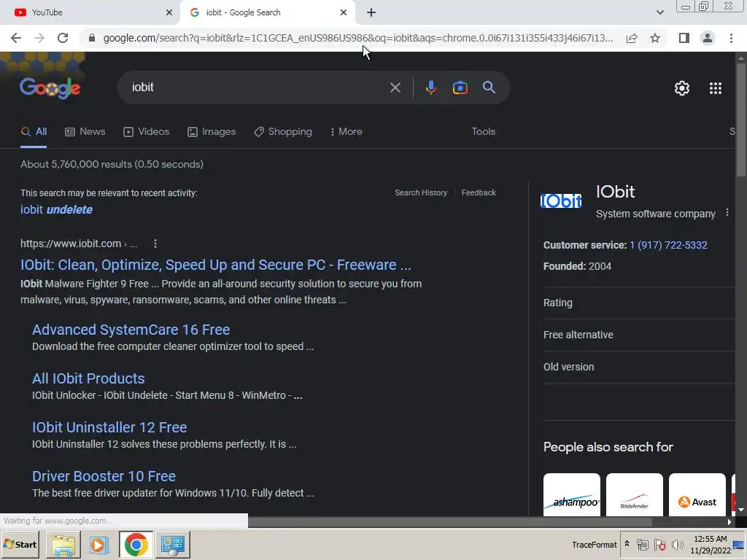Open the control panel taskbar icon
The image size is (747, 560).
tap(172, 545)
